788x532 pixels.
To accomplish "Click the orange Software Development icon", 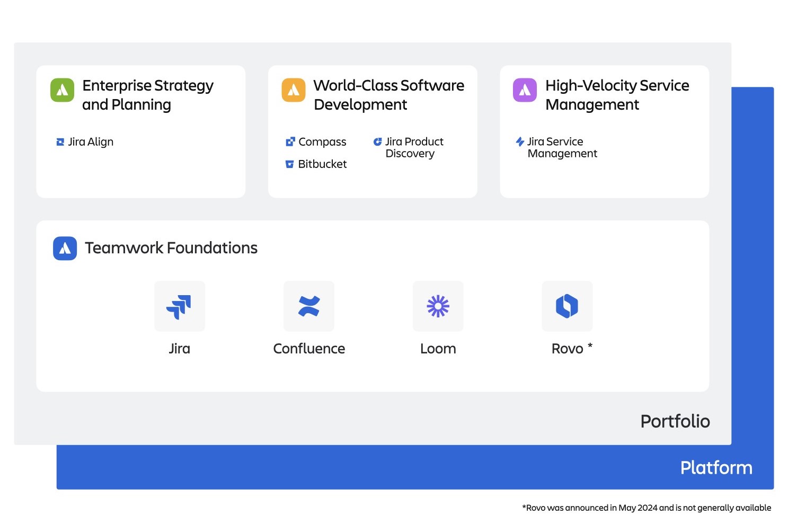I will pos(294,90).
